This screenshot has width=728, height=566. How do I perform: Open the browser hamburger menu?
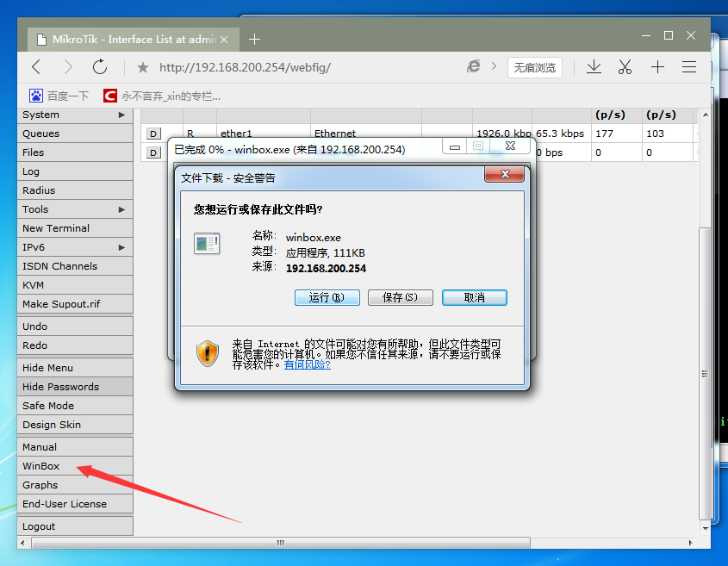click(689, 67)
